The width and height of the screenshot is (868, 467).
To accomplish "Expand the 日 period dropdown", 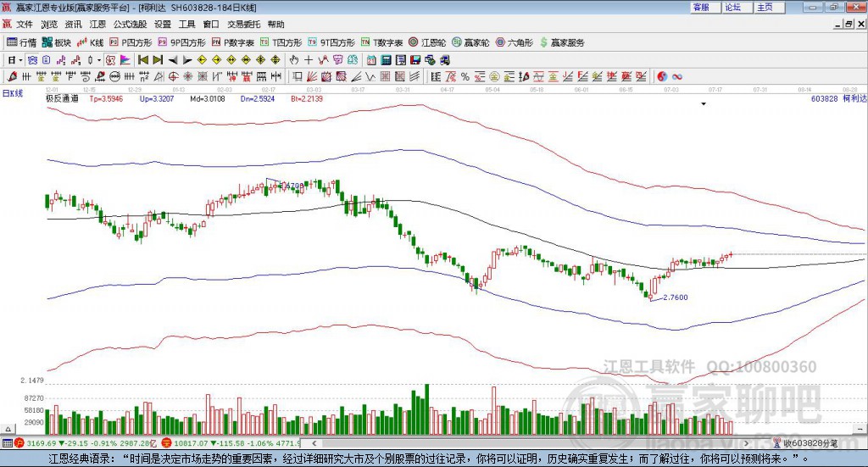I will pyautogui.click(x=20, y=60).
